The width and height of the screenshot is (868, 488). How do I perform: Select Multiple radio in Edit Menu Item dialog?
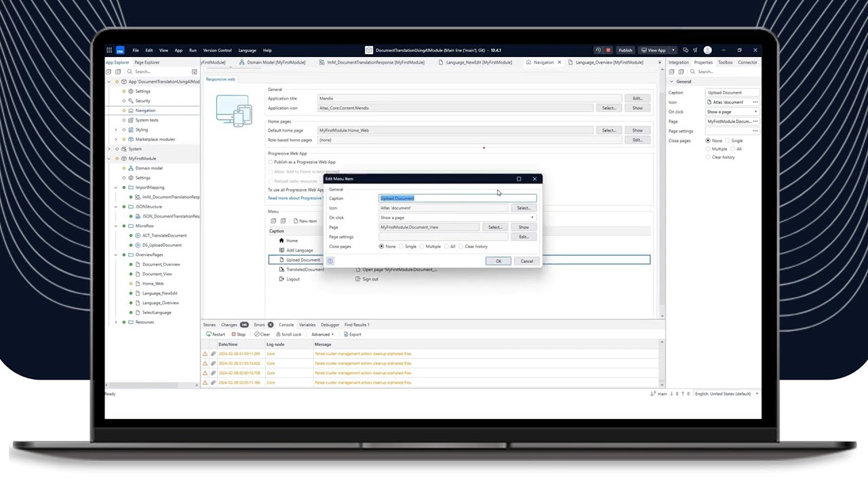[x=422, y=247]
